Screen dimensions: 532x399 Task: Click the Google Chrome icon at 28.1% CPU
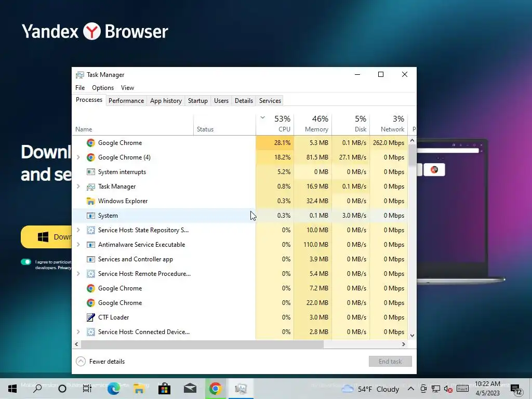click(90, 143)
